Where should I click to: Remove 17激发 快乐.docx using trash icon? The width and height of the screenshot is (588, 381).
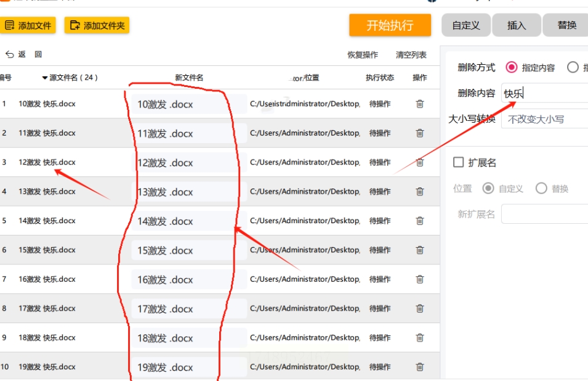pyautogui.click(x=420, y=308)
